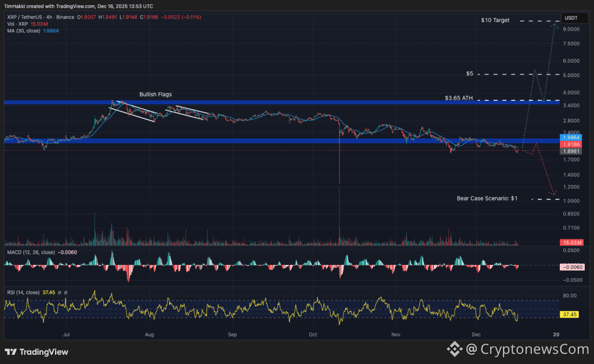Click the 5.0000 price axis label
Viewport: 594px width, 364px height.
571,75
